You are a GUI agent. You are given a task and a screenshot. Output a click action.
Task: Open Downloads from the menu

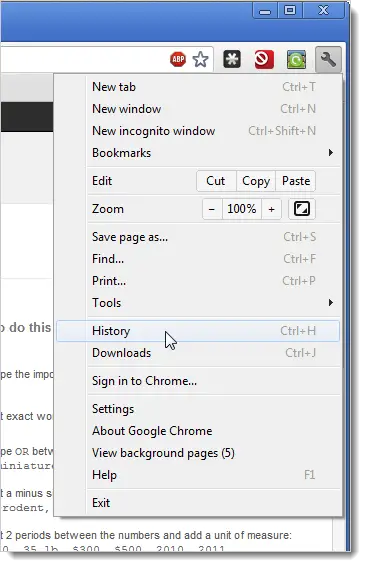198,353
